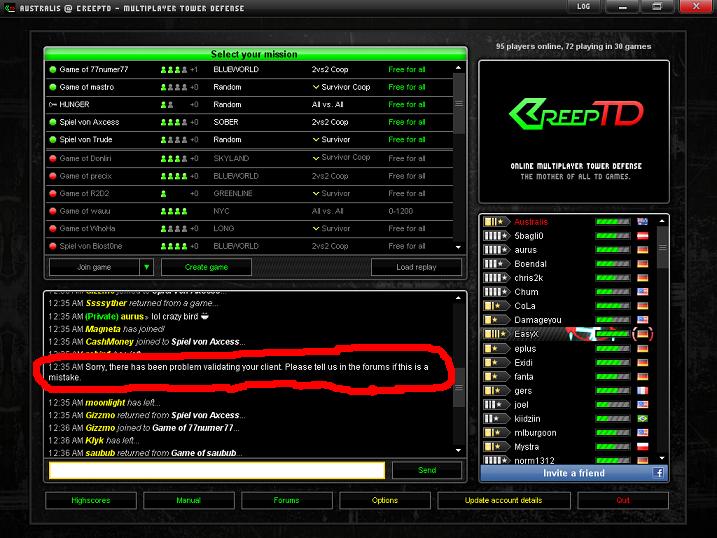This screenshot has height=538, width=717.
Task: Click chat scroll up arrow
Action: (x=459, y=298)
